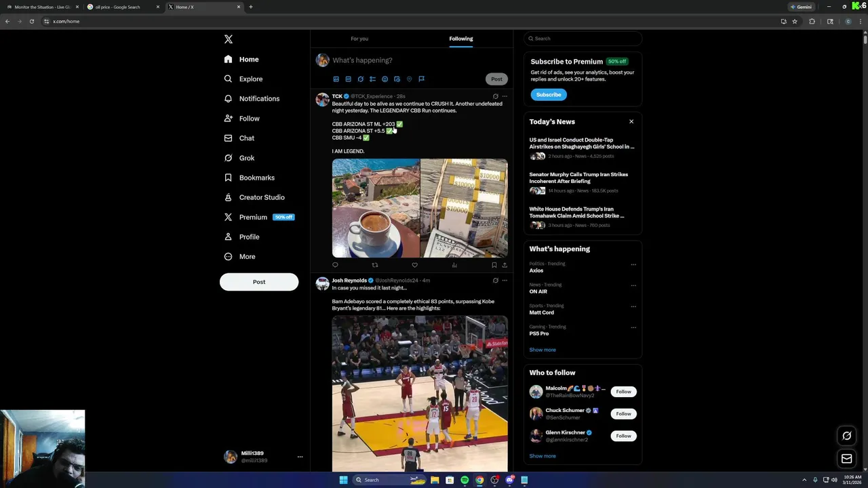This screenshot has height=488, width=868.
Task: Open Notifications in the sidebar
Action: pos(252,98)
